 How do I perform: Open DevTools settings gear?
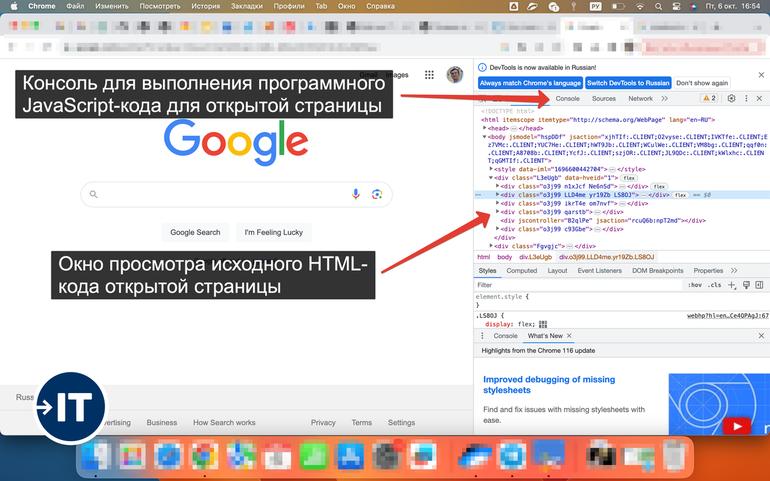731,98
